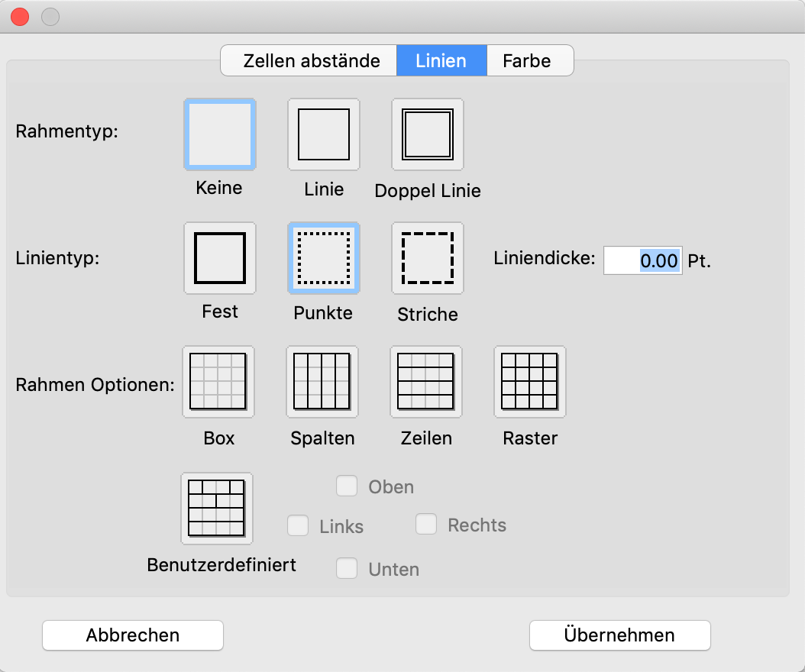Pick the Doppel Linie frame icon
Image resolution: width=805 pixels, height=672 pixels.
coord(428,134)
